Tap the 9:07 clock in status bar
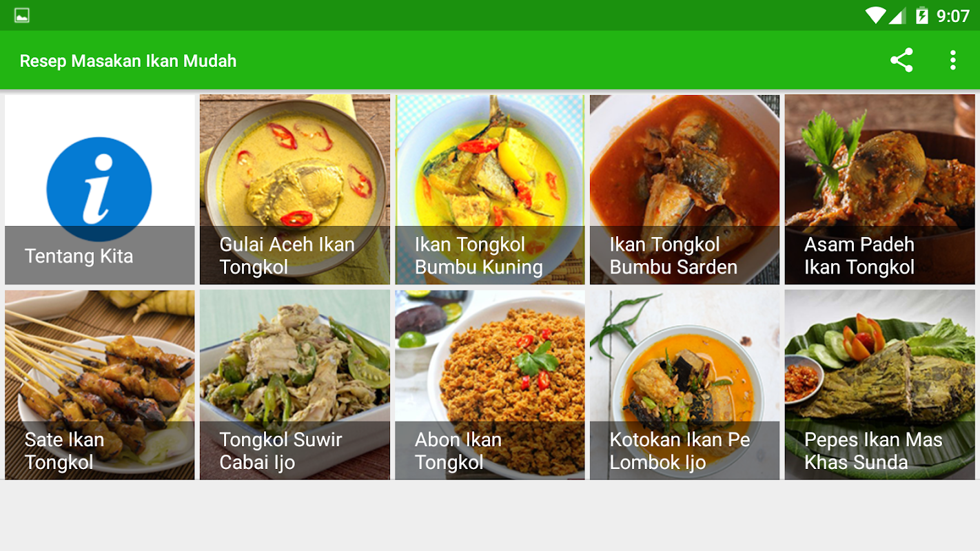Image resolution: width=980 pixels, height=551 pixels. pos(953,16)
